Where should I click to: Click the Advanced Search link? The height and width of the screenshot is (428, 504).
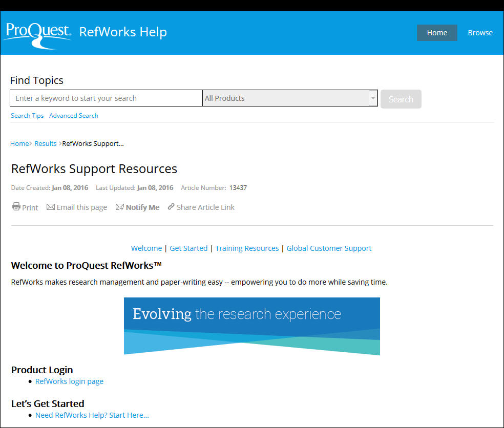pyautogui.click(x=73, y=115)
